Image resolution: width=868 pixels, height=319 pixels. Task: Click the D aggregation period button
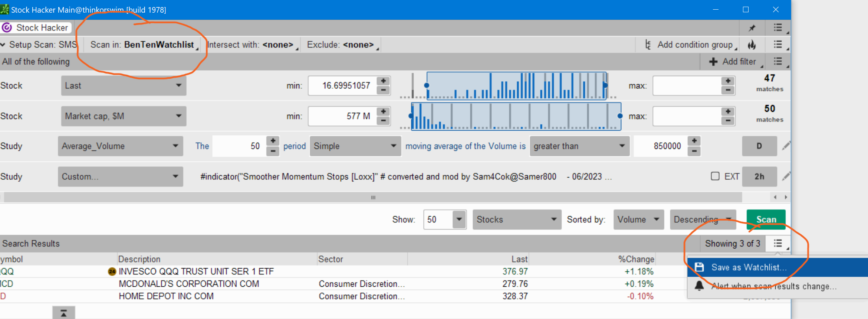[759, 146]
